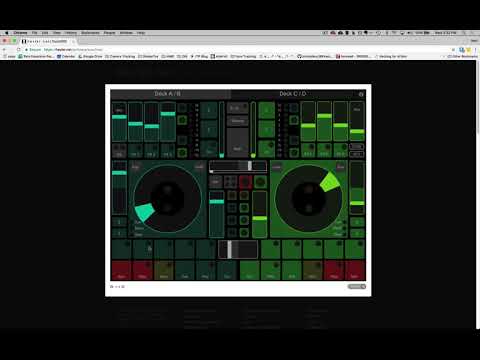Click the lower green knob icon in the Deck C/D mixer
The image size is (480, 360).
point(294,153)
